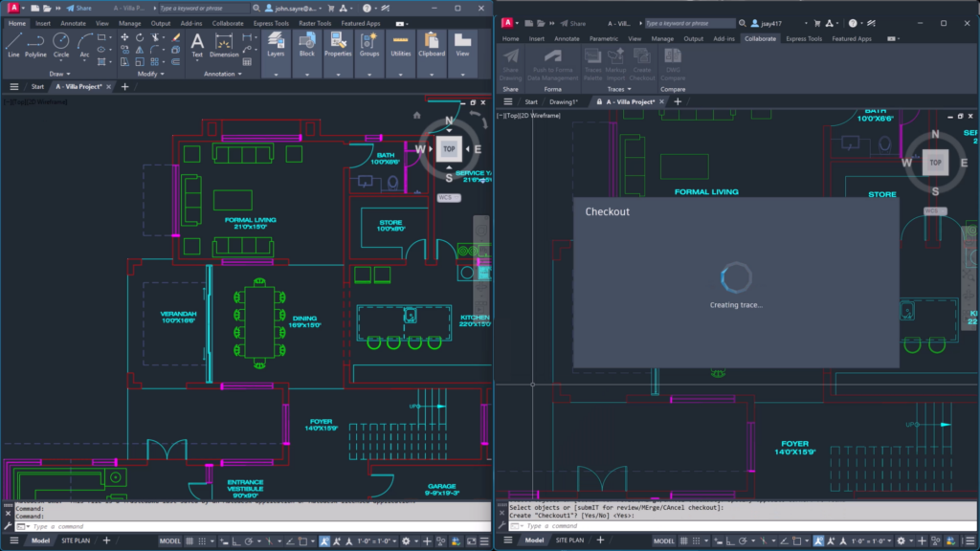Open the Traces Palette
980x551 pixels.
coord(592,65)
